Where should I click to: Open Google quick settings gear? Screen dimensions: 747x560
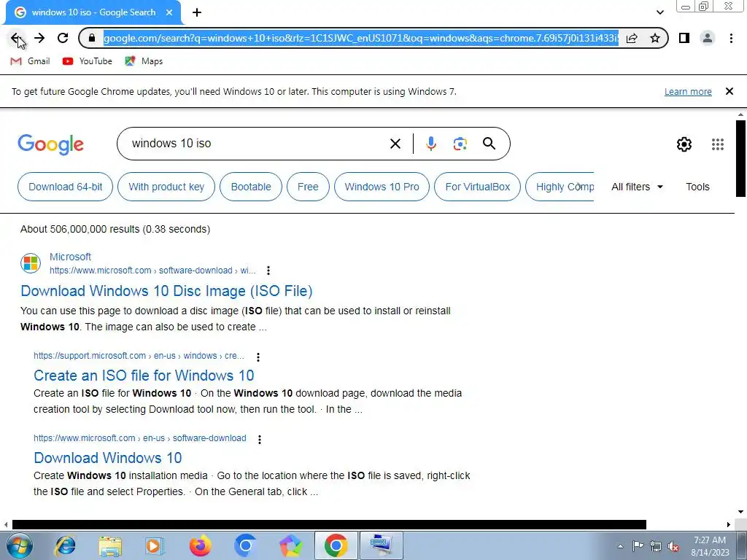[x=684, y=144]
